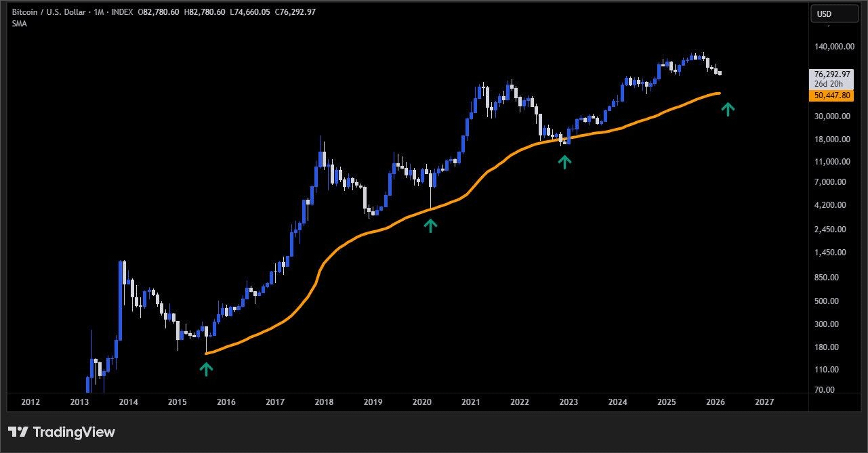
Task: Click the 2022 label on time axis
Action: pos(520,402)
